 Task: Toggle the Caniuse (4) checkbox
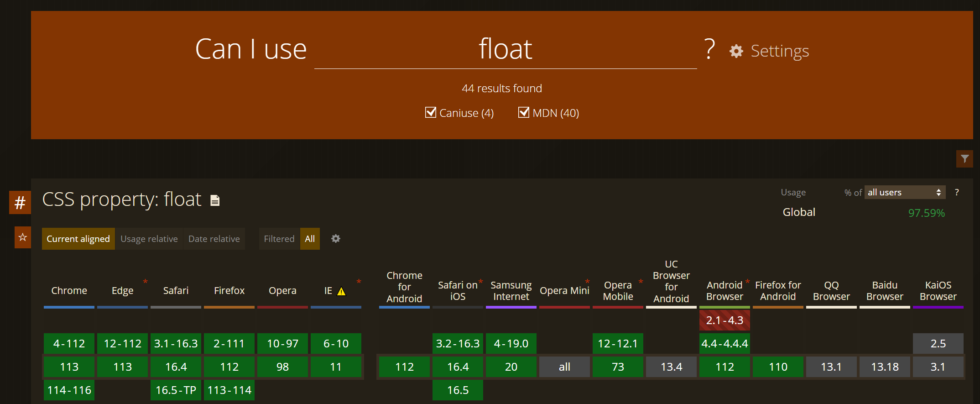point(430,112)
